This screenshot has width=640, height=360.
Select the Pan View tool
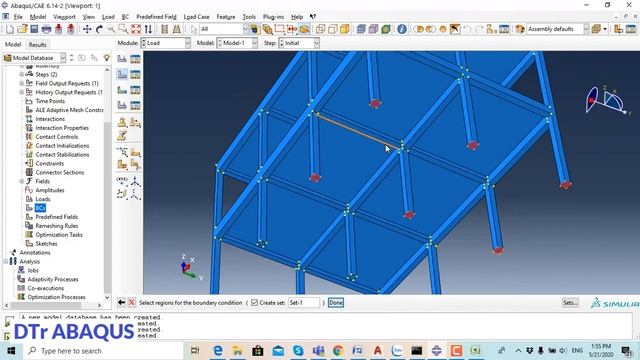(x=87, y=29)
